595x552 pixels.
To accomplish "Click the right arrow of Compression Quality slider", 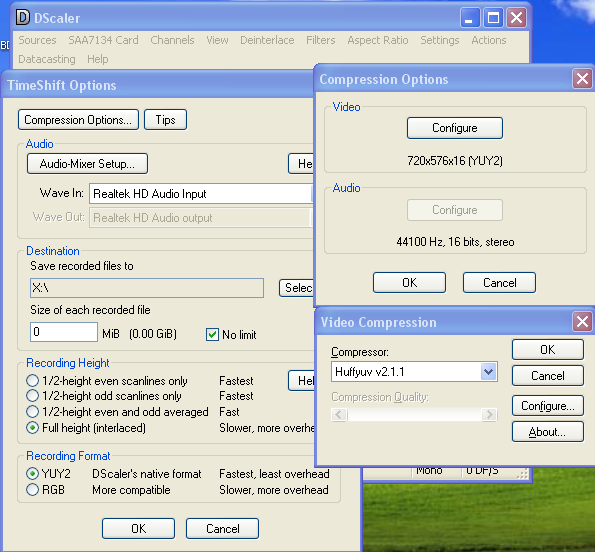I will [x=489, y=414].
